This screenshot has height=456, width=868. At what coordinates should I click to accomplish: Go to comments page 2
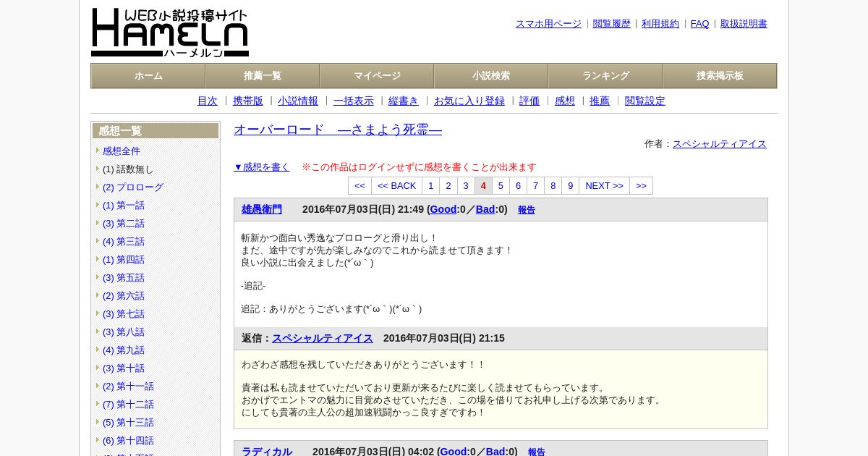(x=448, y=186)
